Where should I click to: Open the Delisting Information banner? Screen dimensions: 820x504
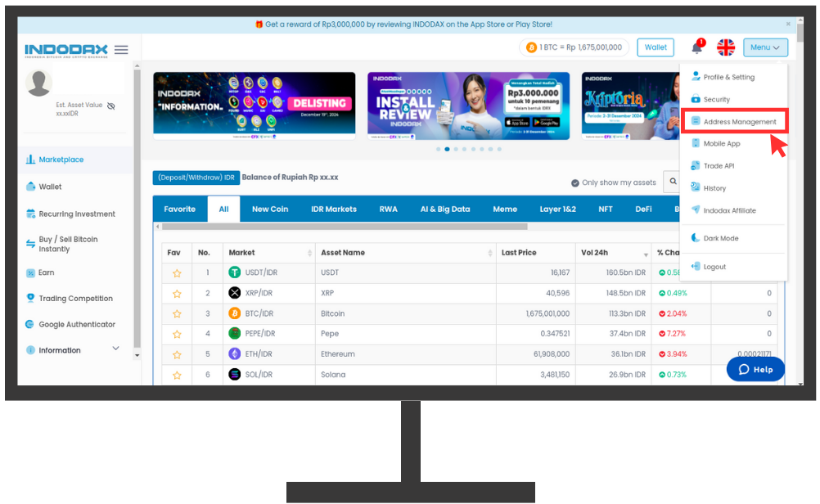(x=255, y=106)
